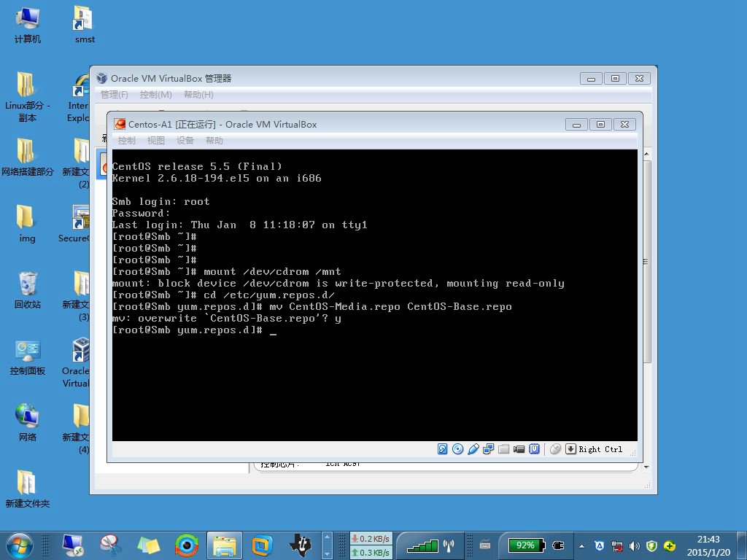747x560 pixels.
Task: Click the shared folders status icon
Action: coord(503,449)
